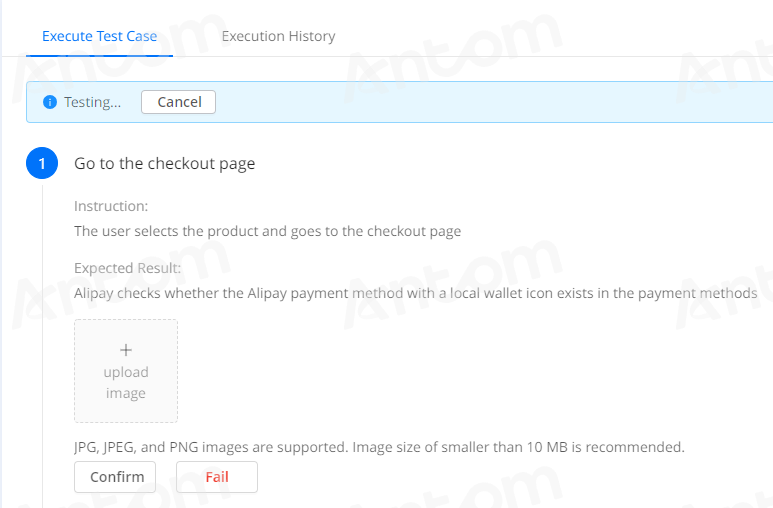Click the plus icon in the upload box
773x508 pixels.
126,350
